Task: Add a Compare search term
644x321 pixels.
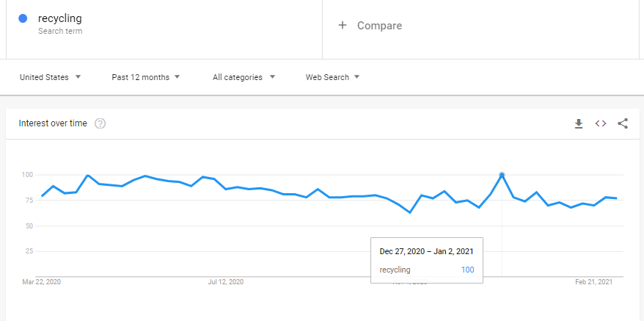Action: click(x=379, y=26)
